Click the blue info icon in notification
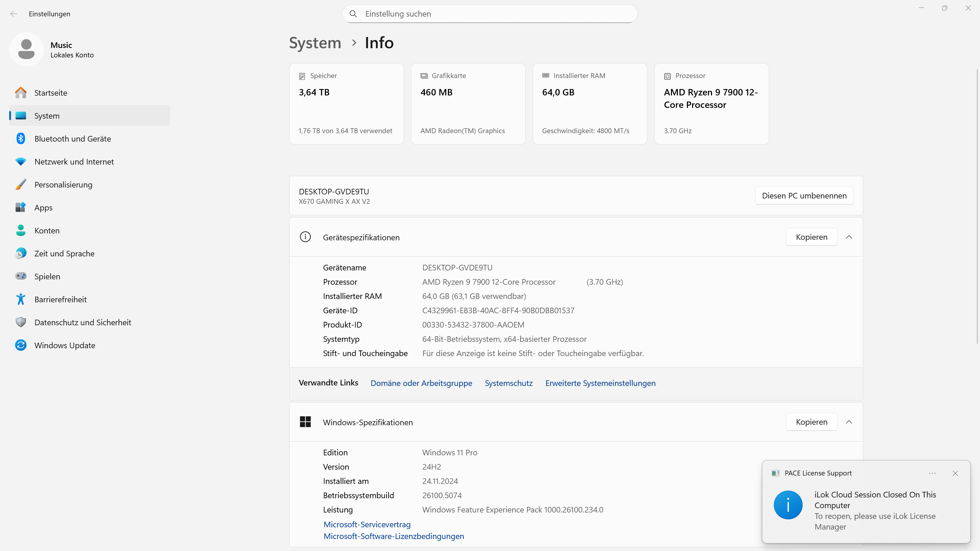 point(788,505)
